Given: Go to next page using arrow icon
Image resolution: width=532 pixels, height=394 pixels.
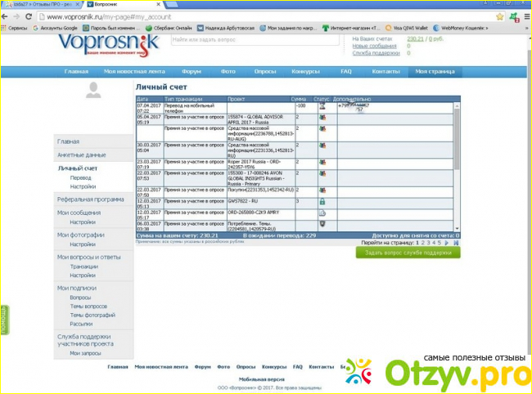Looking at the screenshot, I should (x=448, y=243).
